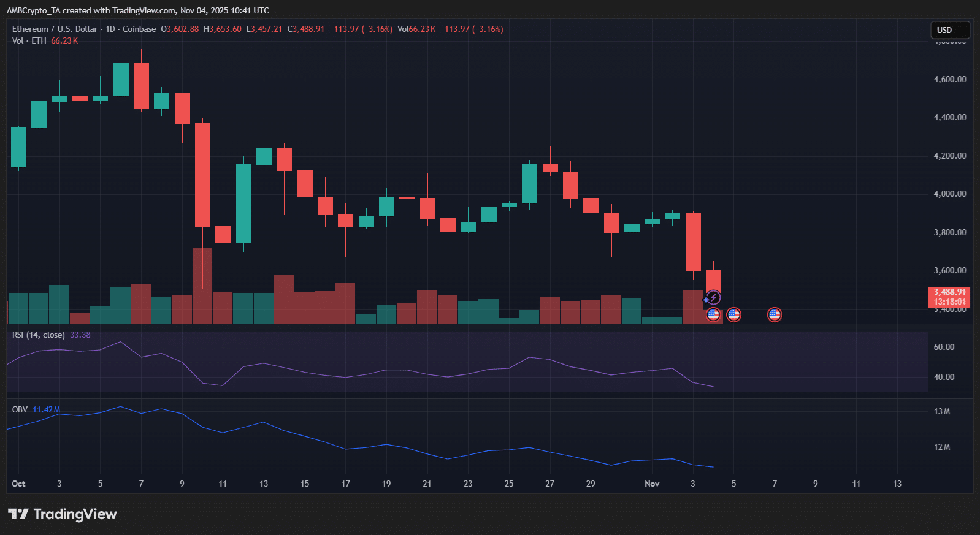Open the lightning bolt news flash icon
Screen dimensions: 980x535
tap(713, 298)
